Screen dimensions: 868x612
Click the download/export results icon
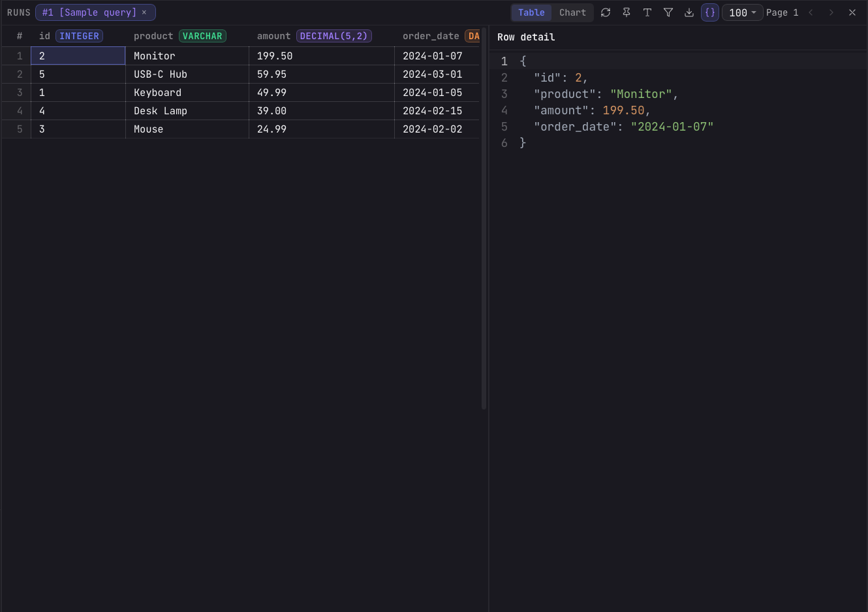point(689,12)
